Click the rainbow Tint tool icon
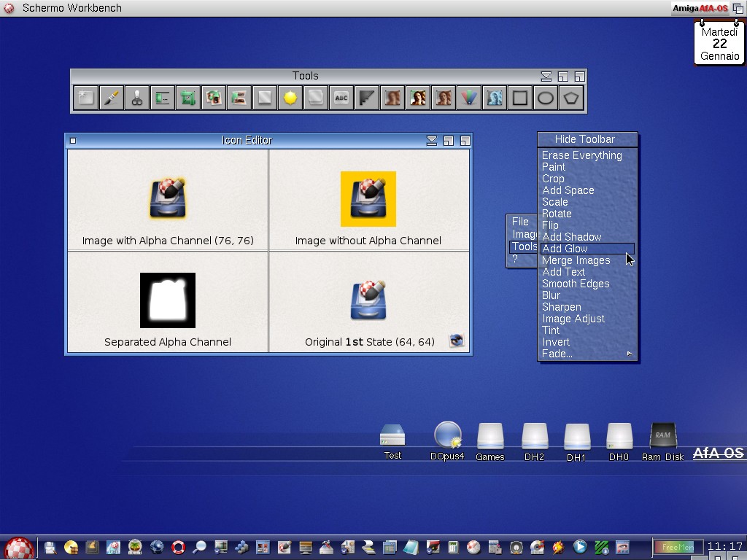The width and height of the screenshot is (747, 560). tap(469, 98)
